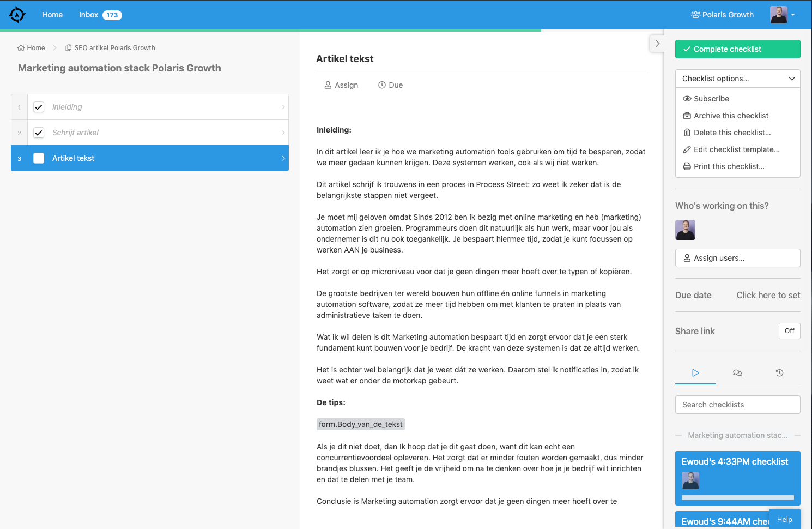Click the delete trash icon

point(687,133)
